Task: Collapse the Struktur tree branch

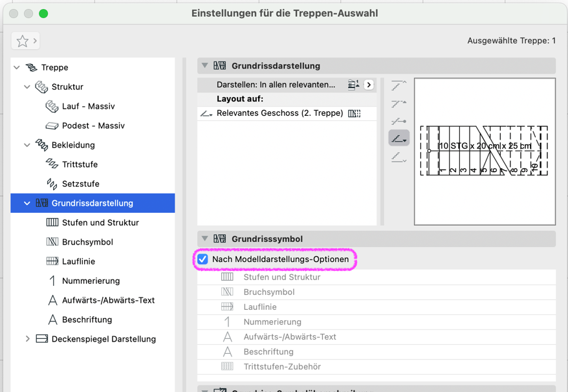Action: point(27,87)
